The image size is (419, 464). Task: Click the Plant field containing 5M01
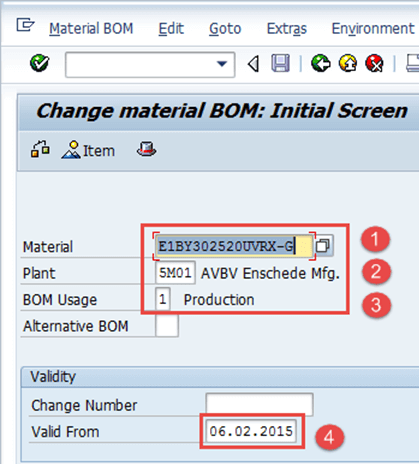(175, 273)
